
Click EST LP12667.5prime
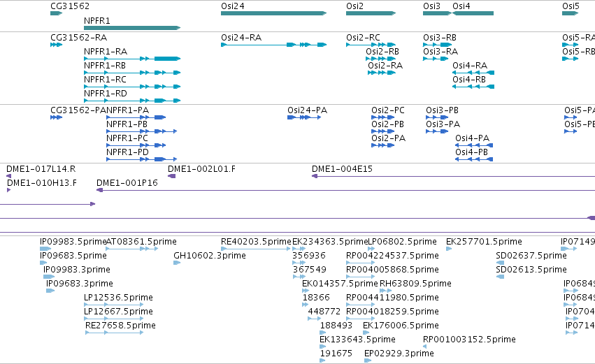118,312
